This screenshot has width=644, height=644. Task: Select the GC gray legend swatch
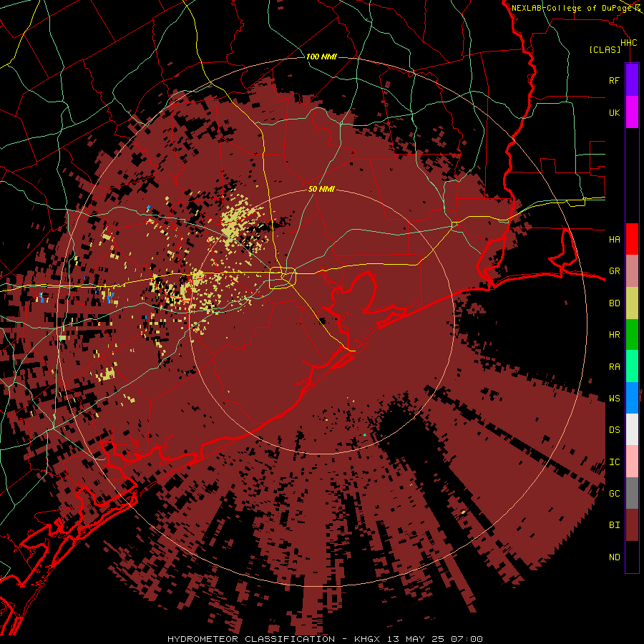point(632,493)
